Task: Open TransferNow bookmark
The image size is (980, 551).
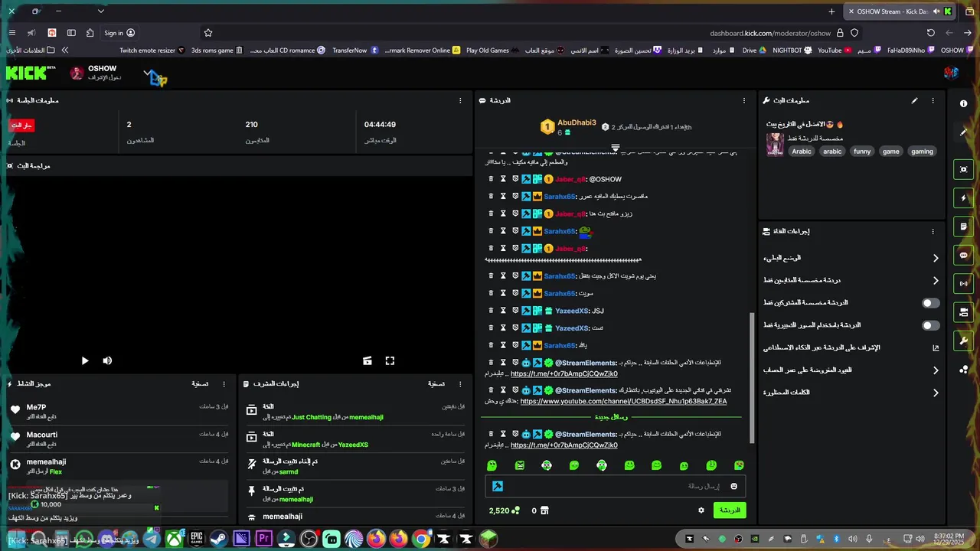Action: tap(355, 51)
